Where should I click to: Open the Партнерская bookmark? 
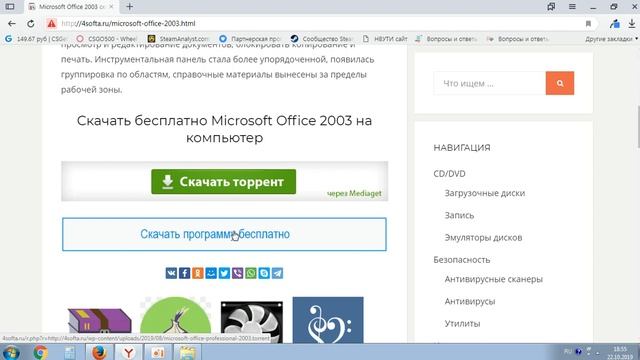[x=251, y=39]
